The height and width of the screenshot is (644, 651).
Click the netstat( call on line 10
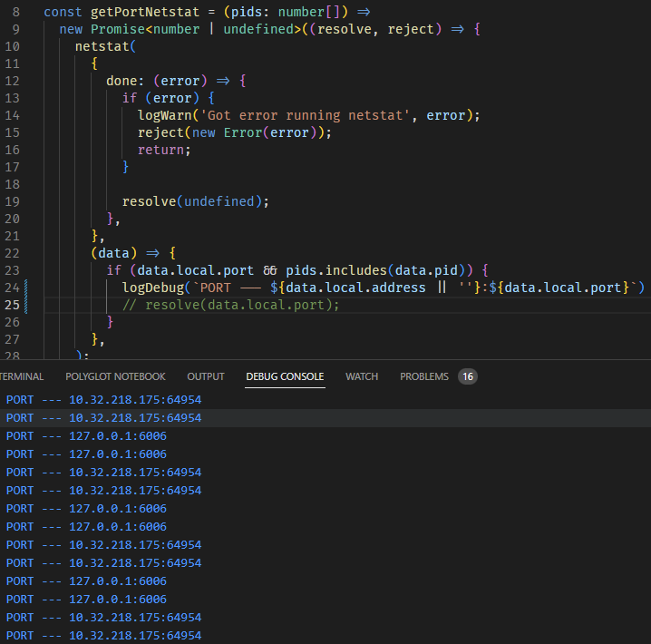coord(105,46)
